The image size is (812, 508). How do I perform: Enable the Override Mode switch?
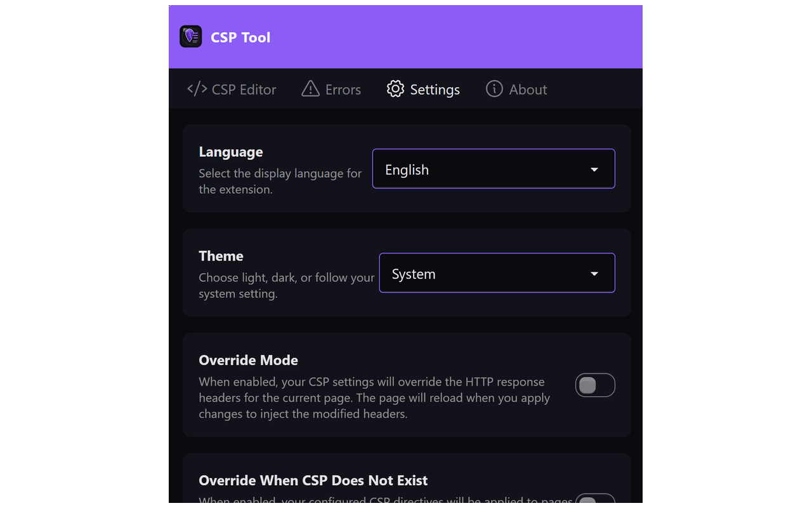point(595,385)
